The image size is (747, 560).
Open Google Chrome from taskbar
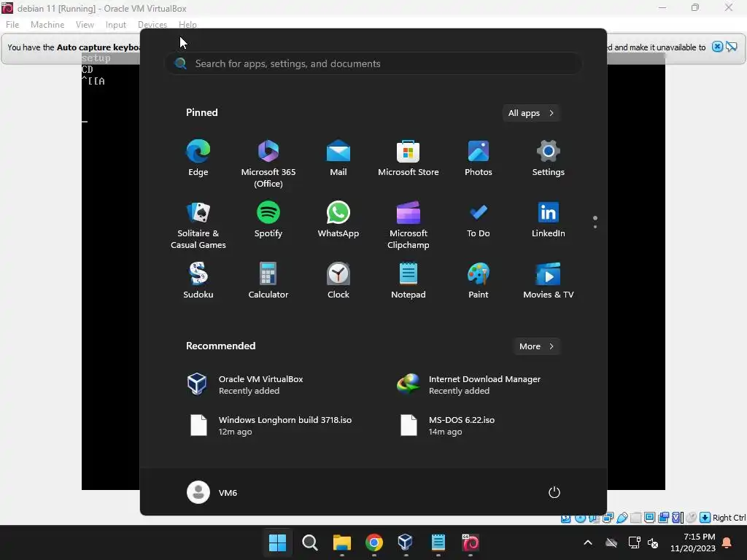[x=374, y=542]
